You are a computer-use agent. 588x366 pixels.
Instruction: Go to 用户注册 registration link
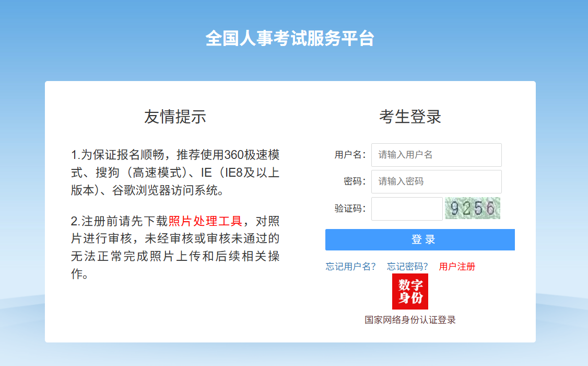[x=457, y=267]
